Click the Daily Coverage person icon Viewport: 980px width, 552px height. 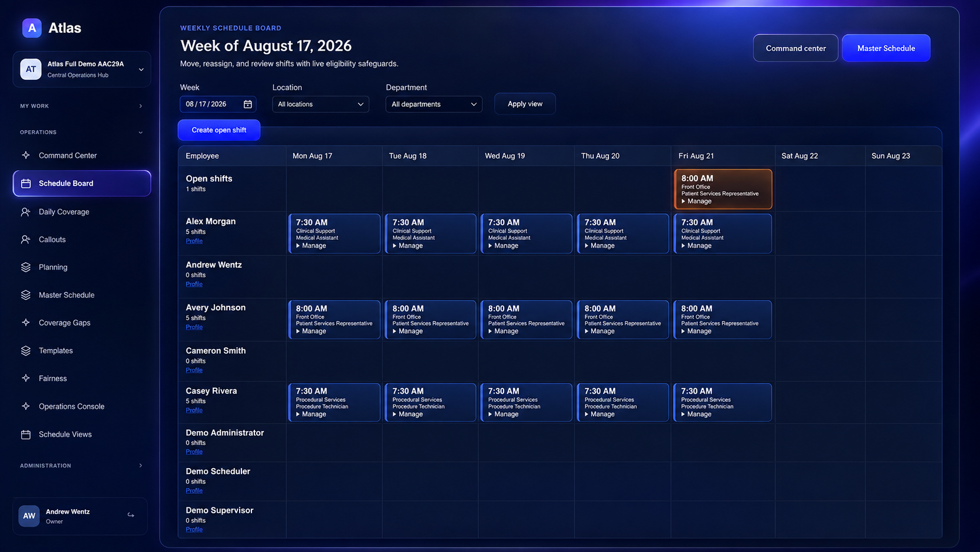pos(26,212)
